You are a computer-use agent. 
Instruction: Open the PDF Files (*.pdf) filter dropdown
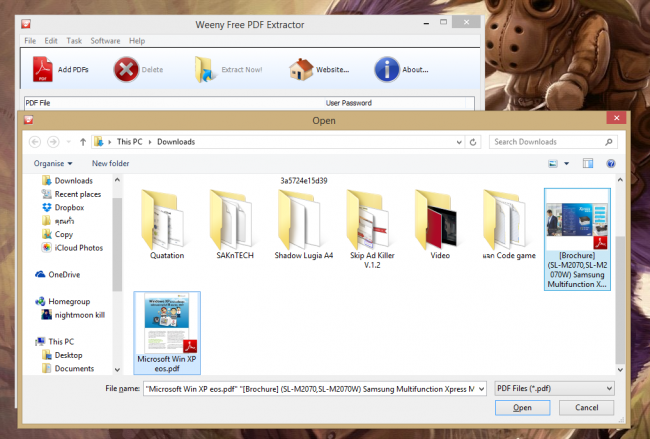554,388
